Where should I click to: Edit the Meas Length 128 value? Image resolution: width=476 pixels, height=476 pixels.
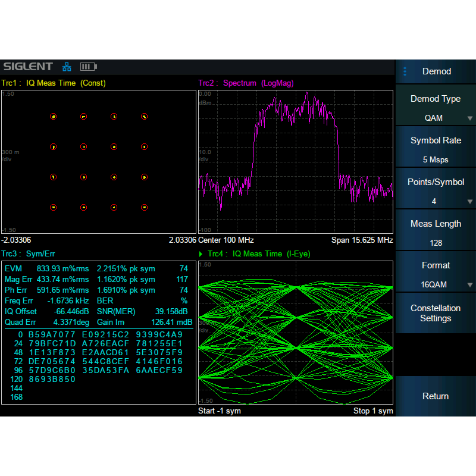pyautogui.click(x=436, y=233)
